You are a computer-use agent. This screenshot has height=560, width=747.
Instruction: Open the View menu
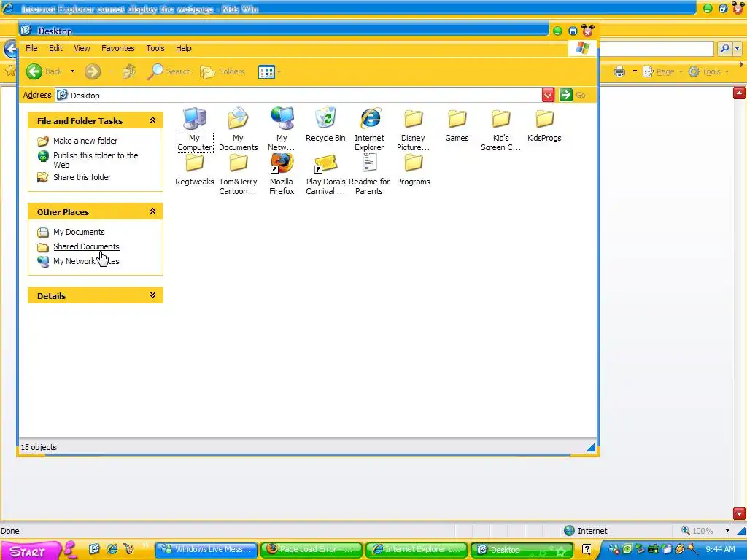coord(82,48)
